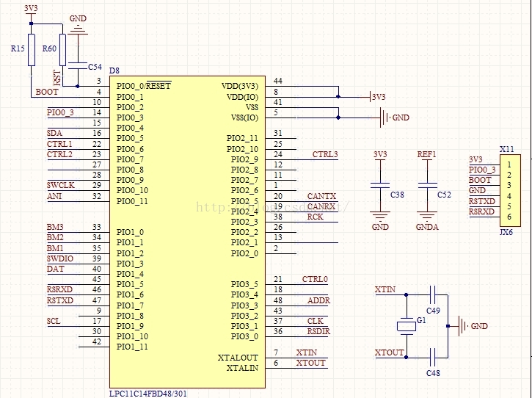Click the BOOT label on connector X11
532x398 pixels.
click(x=480, y=180)
